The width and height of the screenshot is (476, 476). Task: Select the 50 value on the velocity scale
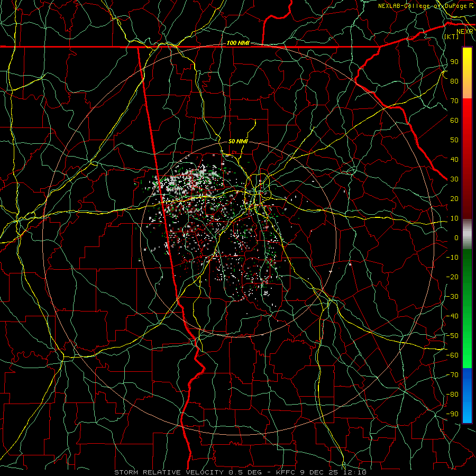pos(454,140)
